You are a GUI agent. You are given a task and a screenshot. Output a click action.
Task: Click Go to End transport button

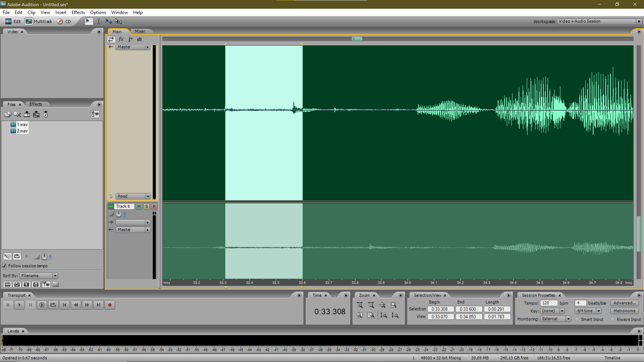point(98,305)
